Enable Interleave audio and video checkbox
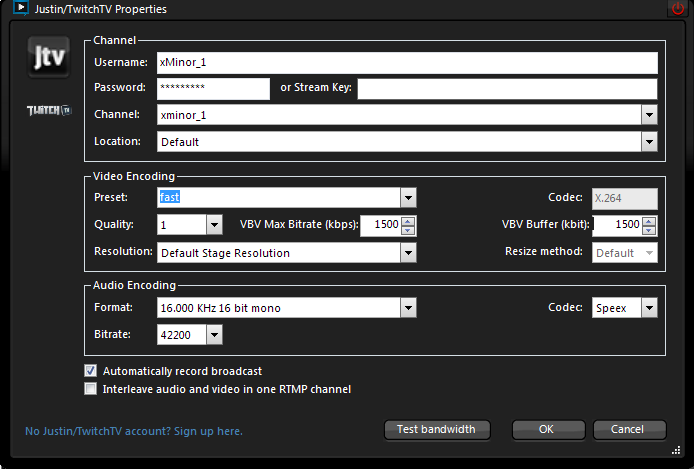 click(x=91, y=389)
